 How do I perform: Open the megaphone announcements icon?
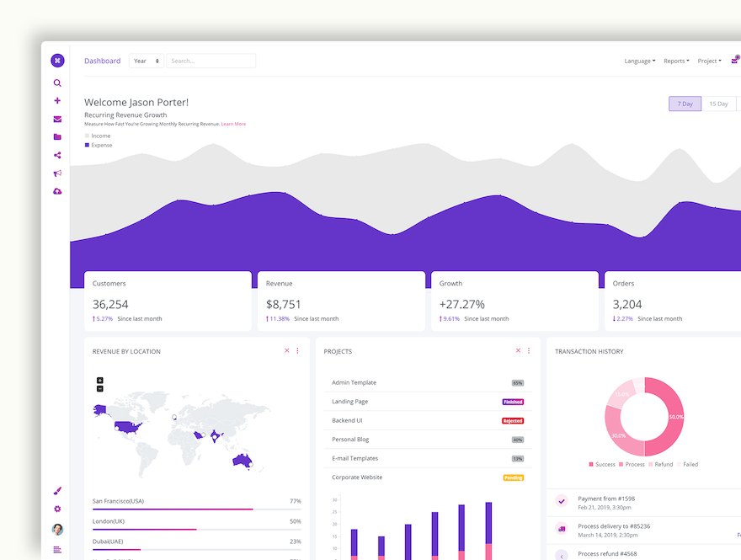pyautogui.click(x=57, y=173)
